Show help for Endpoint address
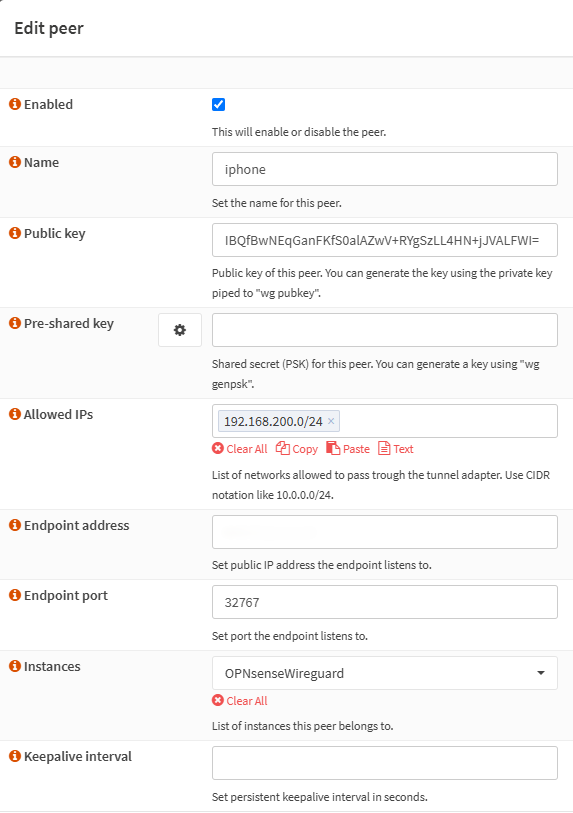The width and height of the screenshot is (573, 813). click(15, 525)
